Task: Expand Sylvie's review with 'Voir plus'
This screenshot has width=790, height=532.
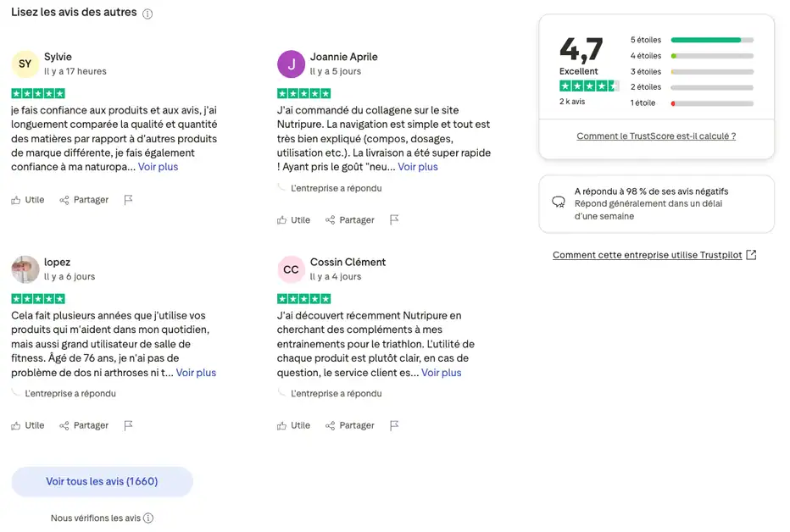Action: 159,167
